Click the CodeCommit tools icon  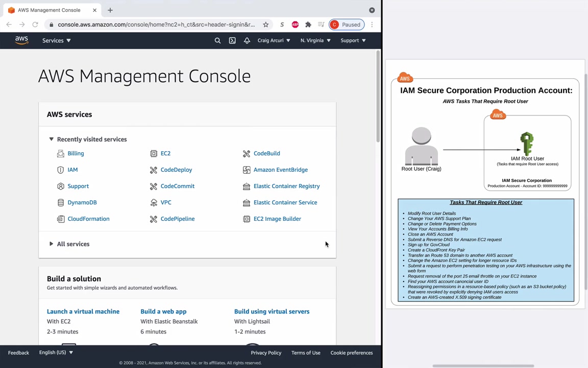pos(153,186)
